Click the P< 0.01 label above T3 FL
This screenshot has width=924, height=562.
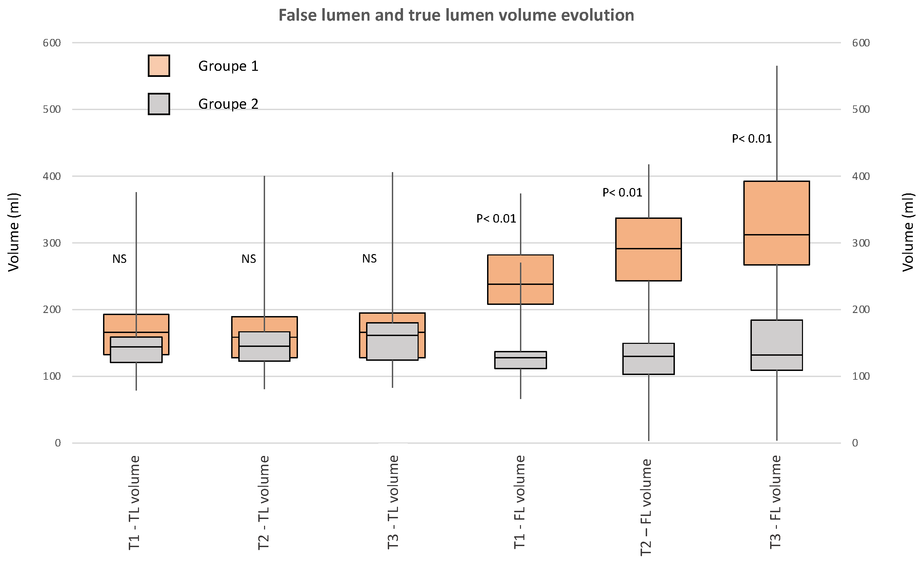[x=751, y=139]
